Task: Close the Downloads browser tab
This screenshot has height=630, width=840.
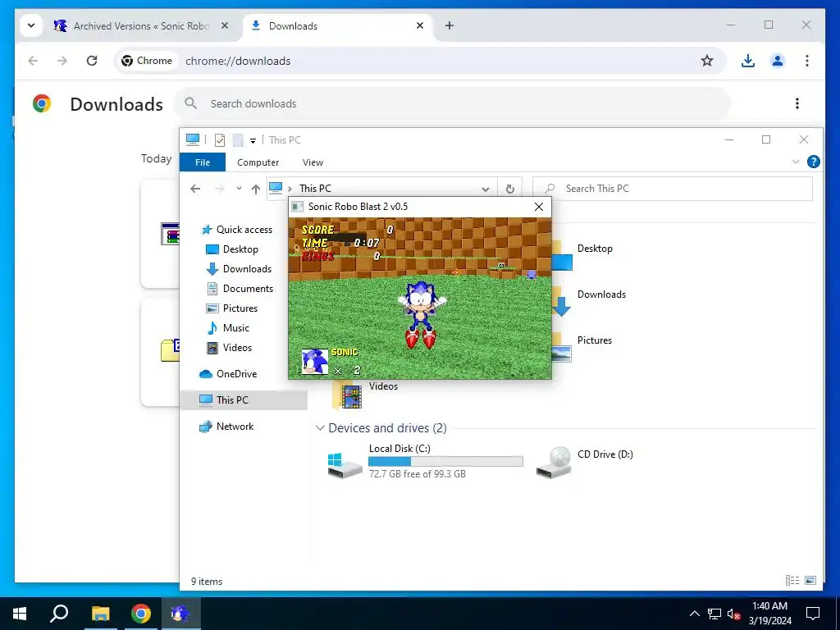Action: point(420,25)
